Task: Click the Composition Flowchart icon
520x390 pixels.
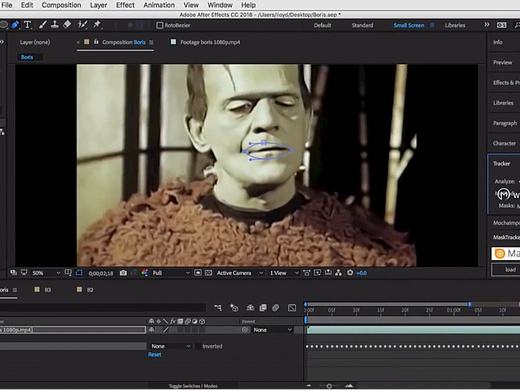Action: (338, 273)
